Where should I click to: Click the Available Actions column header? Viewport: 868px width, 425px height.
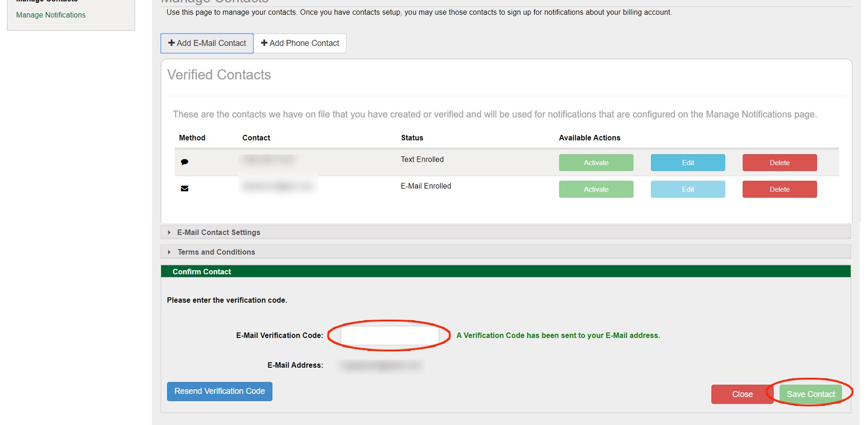pos(589,138)
